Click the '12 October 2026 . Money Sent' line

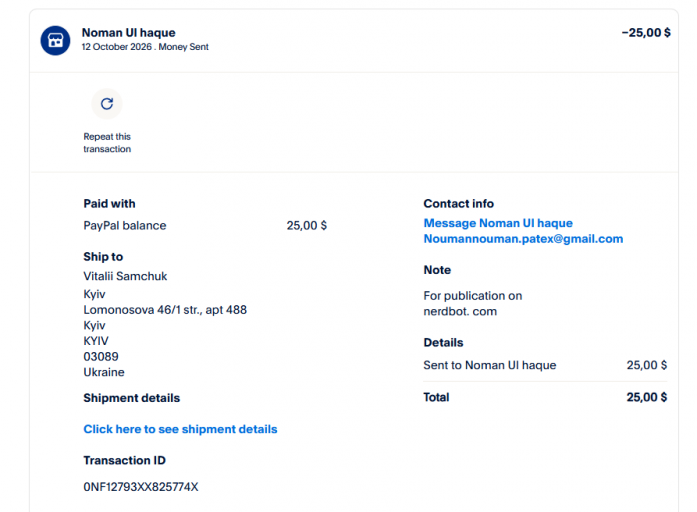click(145, 47)
